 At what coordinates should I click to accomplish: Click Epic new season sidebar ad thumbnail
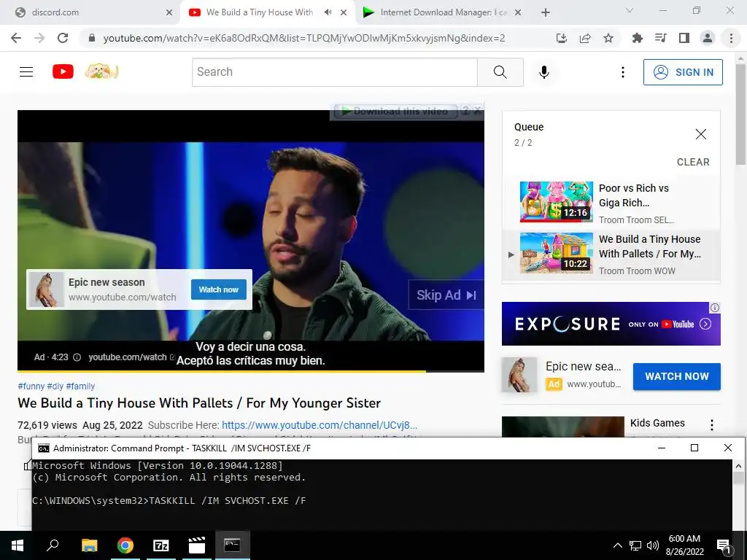tap(519, 376)
